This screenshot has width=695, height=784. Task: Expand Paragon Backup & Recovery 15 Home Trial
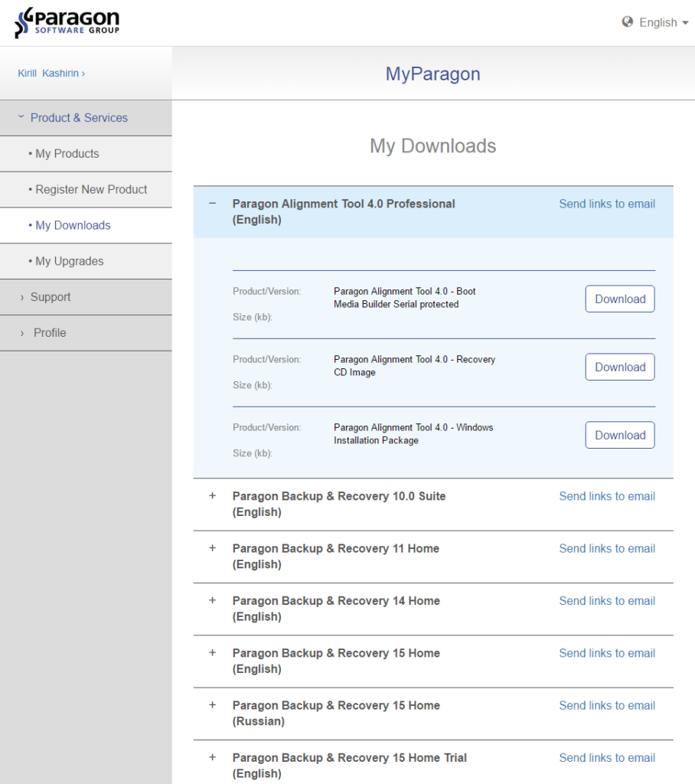coord(212,757)
